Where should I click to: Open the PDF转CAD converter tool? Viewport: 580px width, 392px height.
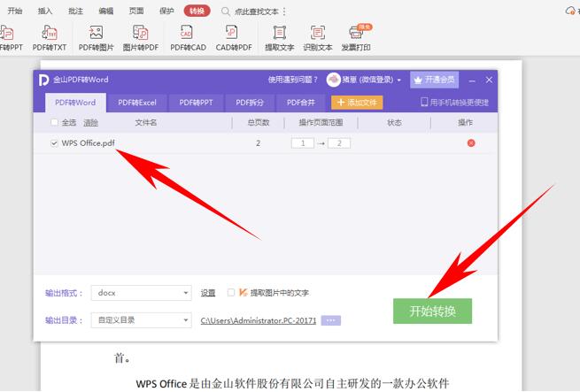point(188,38)
